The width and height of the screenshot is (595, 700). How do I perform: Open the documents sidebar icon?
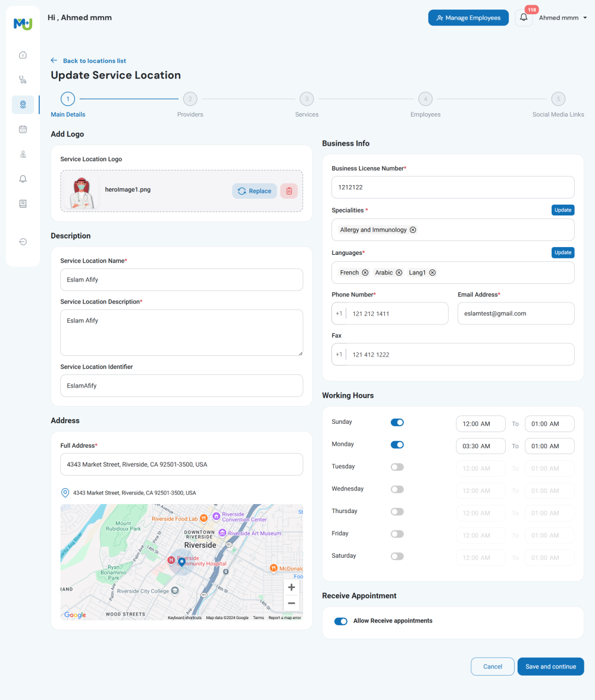[x=23, y=204]
